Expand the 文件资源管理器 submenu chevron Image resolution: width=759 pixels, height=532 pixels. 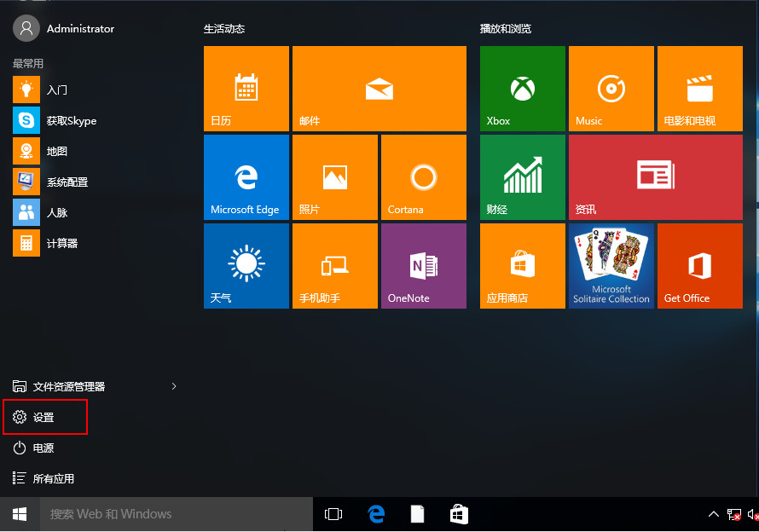(174, 386)
